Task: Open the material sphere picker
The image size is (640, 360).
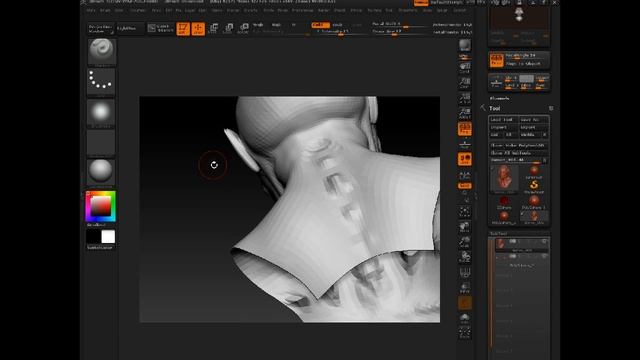Action: [101, 172]
